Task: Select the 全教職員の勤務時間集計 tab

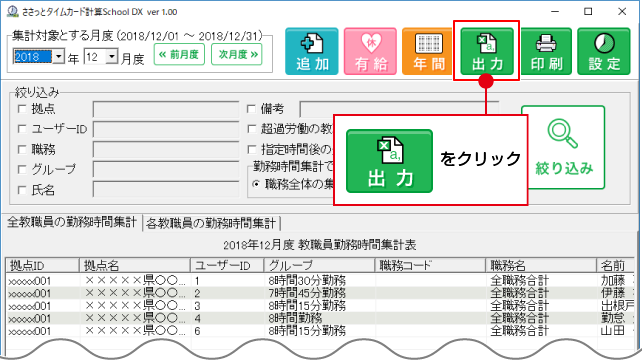Action: [72, 222]
